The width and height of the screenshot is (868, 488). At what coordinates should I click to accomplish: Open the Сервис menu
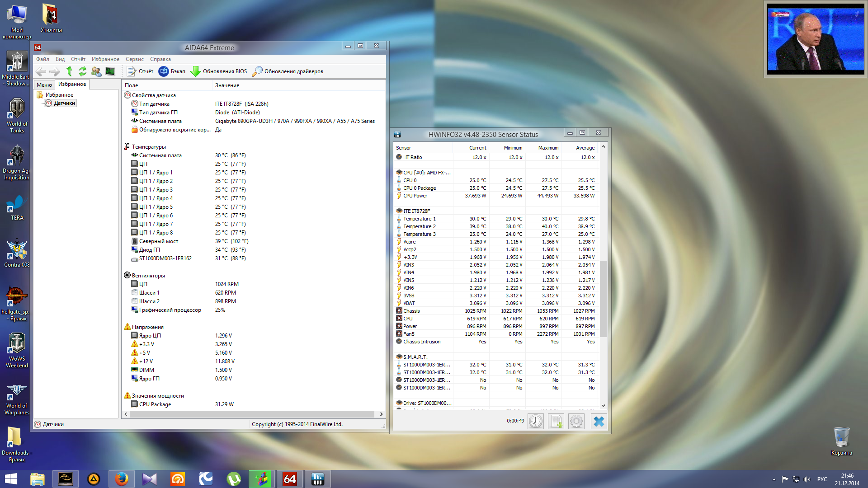coord(134,59)
